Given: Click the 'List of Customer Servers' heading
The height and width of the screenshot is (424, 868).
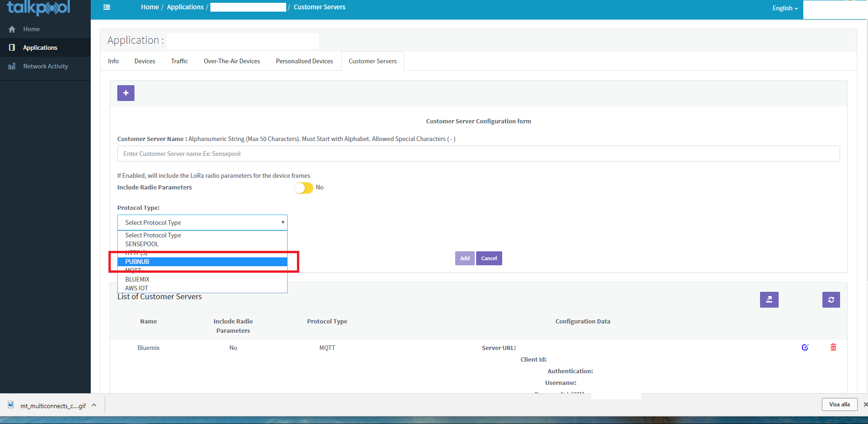Looking at the screenshot, I should [160, 296].
